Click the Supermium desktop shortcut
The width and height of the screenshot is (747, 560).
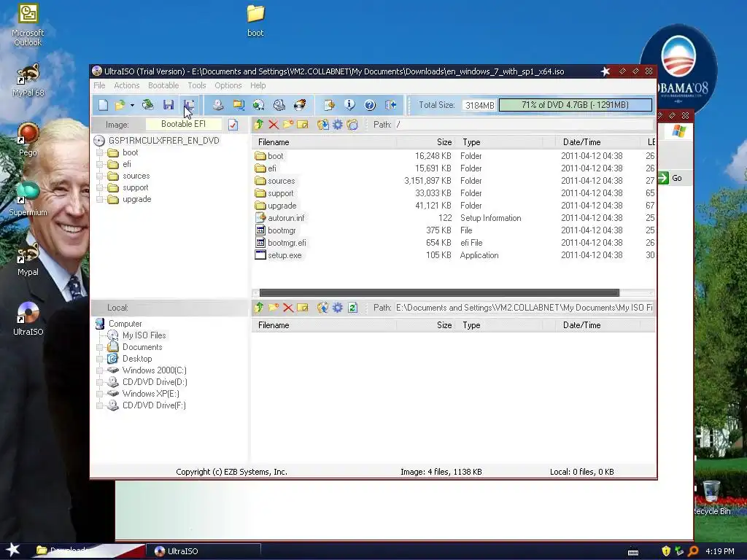(28, 199)
